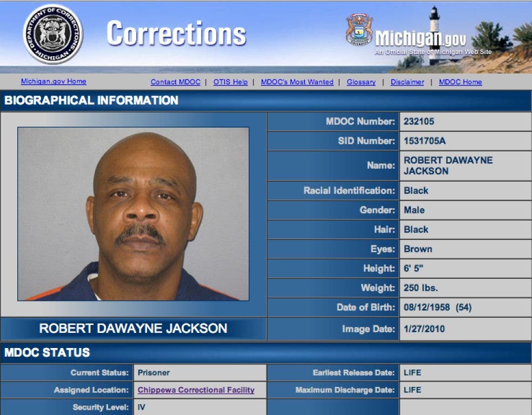This screenshot has height=415, width=532.
Task: Open the Michigan.gov Home link
Action: point(54,82)
